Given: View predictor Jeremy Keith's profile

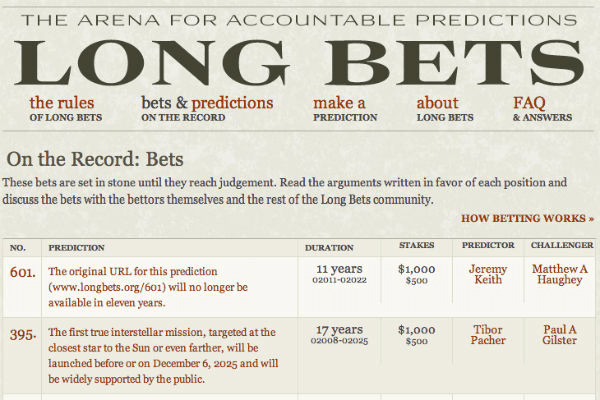Looking at the screenshot, I should (x=487, y=276).
